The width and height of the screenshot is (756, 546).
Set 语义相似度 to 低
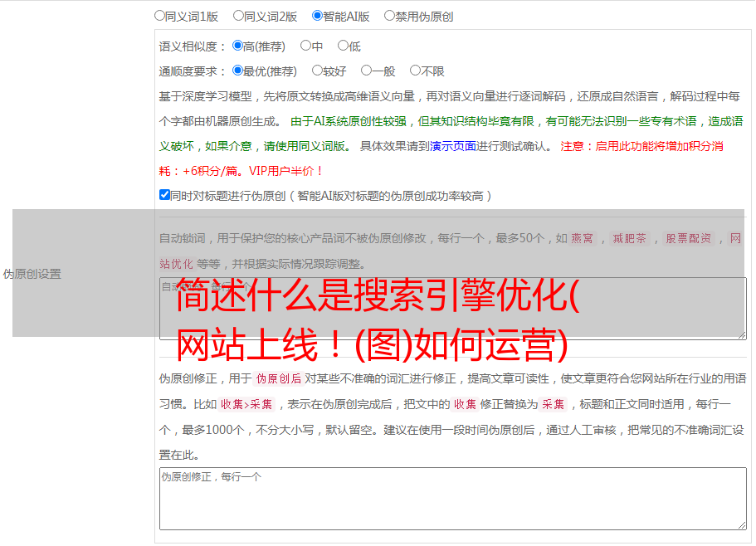(x=343, y=46)
